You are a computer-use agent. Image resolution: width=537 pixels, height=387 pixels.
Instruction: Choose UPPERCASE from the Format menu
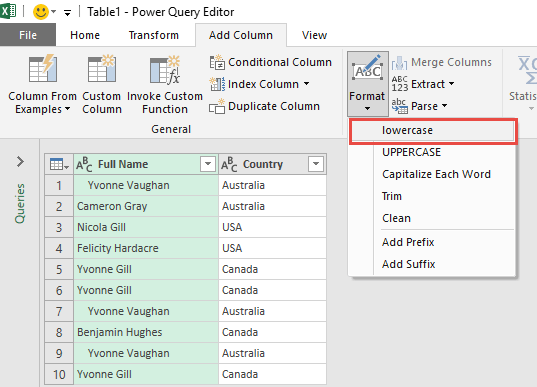tap(433, 152)
